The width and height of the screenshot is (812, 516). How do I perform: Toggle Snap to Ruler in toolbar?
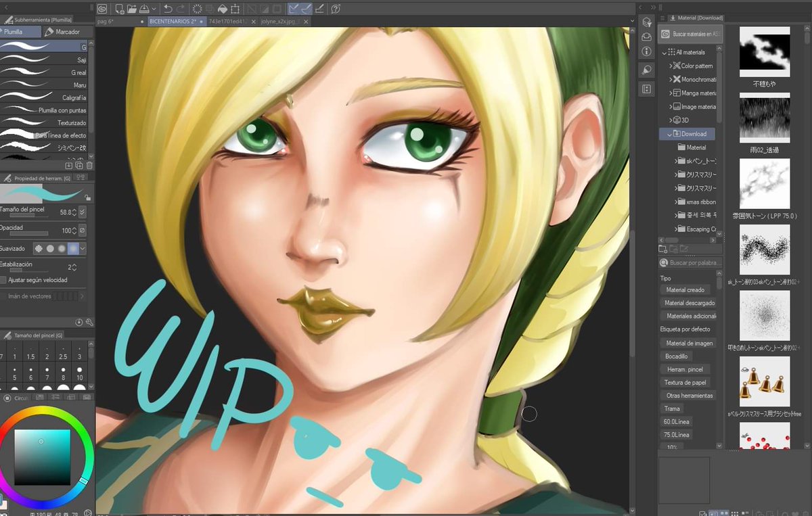(294, 9)
